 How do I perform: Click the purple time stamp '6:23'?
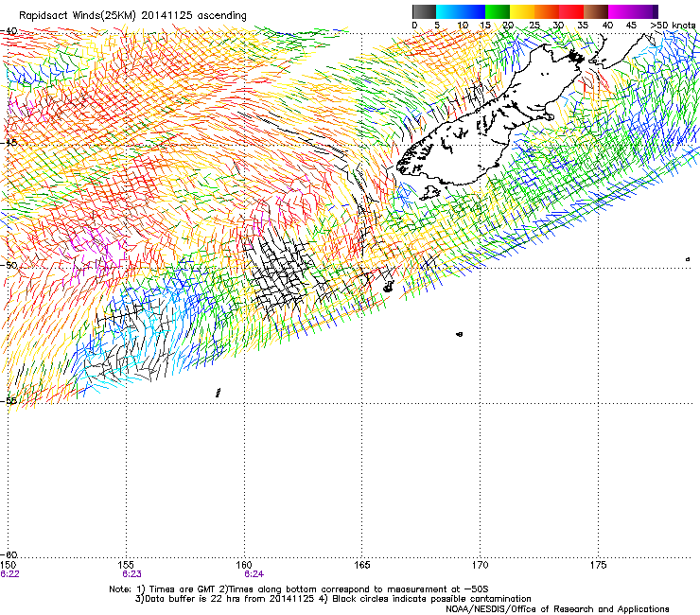tap(131, 574)
